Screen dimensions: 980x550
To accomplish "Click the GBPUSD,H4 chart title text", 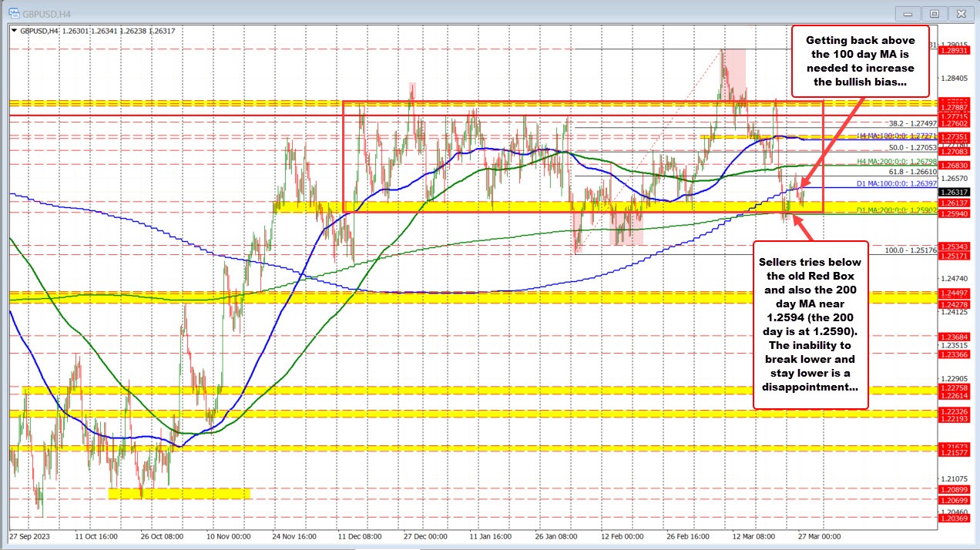I will (46, 13).
